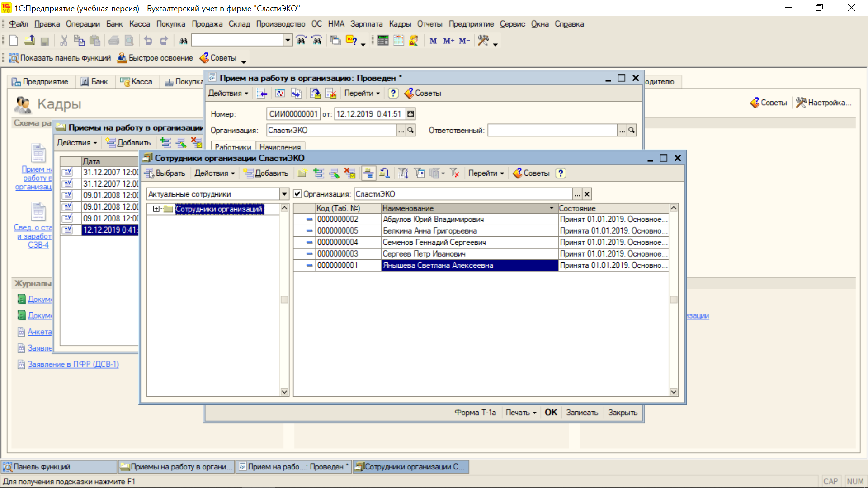Click the magnifier icon beside Ответственный field
This screenshot has height=488, width=868.
point(632,130)
